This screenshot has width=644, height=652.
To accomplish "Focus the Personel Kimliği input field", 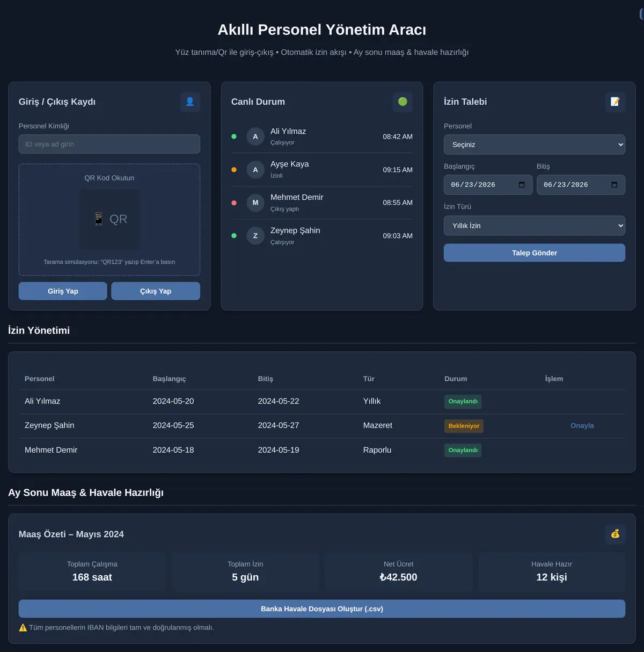I will 109,144.
